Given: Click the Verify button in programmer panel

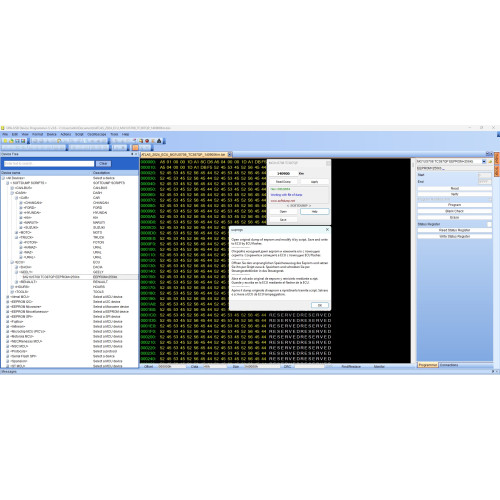Looking at the screenshot, I should [x=455, y=194].
